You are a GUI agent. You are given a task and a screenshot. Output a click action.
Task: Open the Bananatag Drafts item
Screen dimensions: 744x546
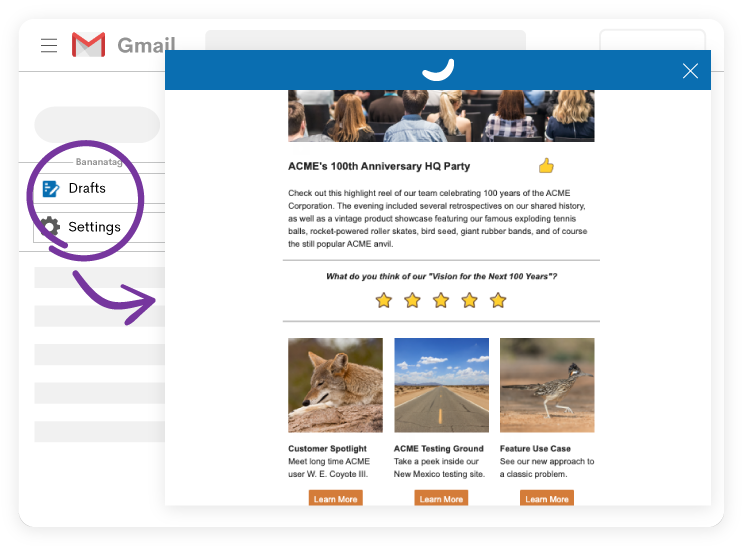[99, 188]
